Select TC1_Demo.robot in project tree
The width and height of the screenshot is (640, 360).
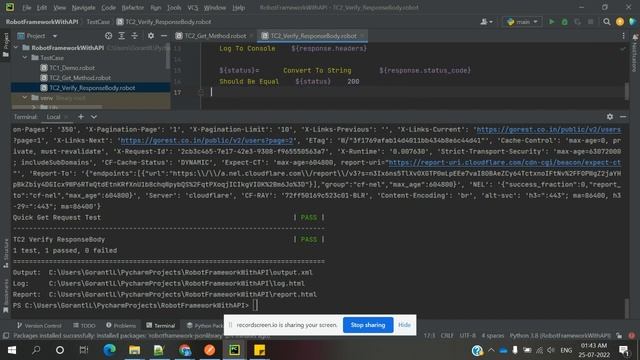tap(72, 68)
